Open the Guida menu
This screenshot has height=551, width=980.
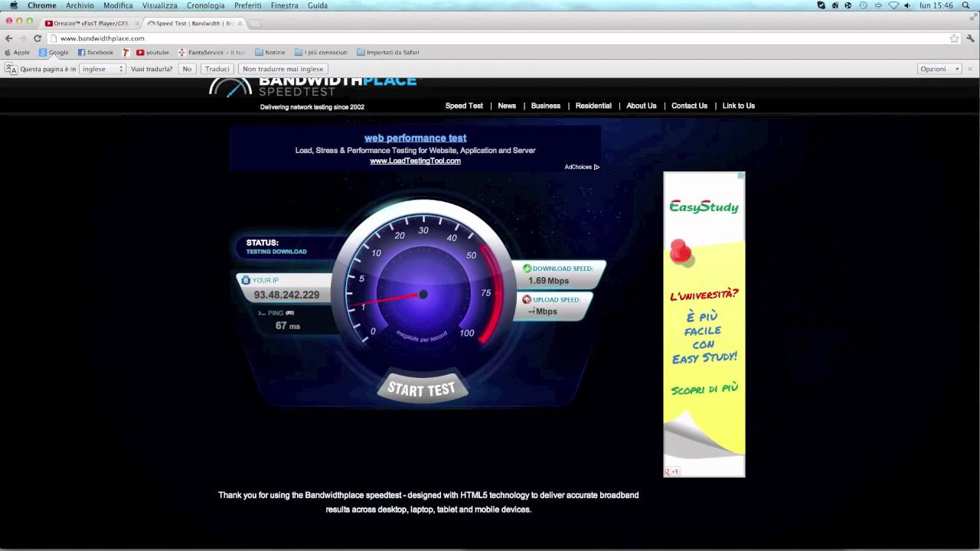(318, 5)
